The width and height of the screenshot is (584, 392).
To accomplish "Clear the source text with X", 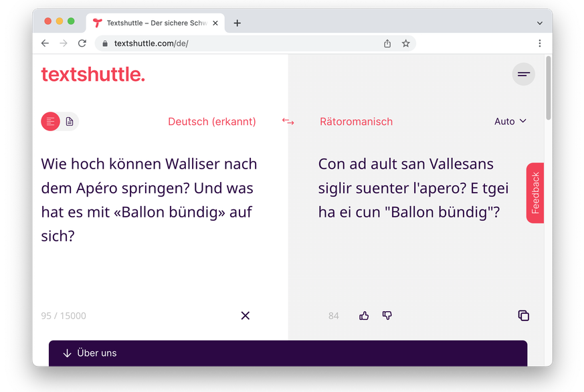I will click(x=245, y=316).
